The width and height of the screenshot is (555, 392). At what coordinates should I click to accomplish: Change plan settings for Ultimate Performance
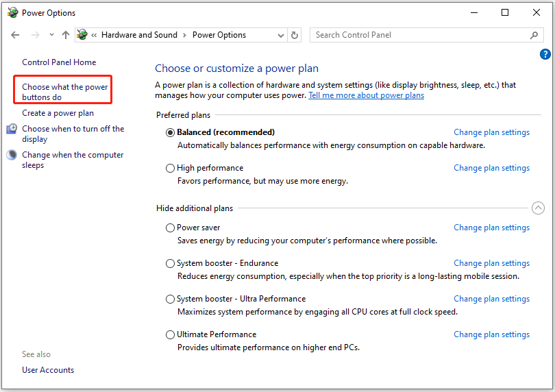coord(492,334)
